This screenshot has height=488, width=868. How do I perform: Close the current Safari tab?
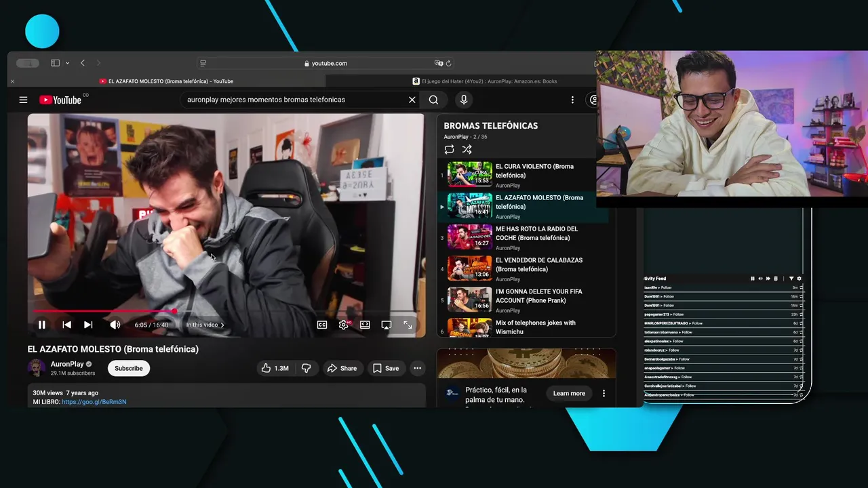point(12,81)
